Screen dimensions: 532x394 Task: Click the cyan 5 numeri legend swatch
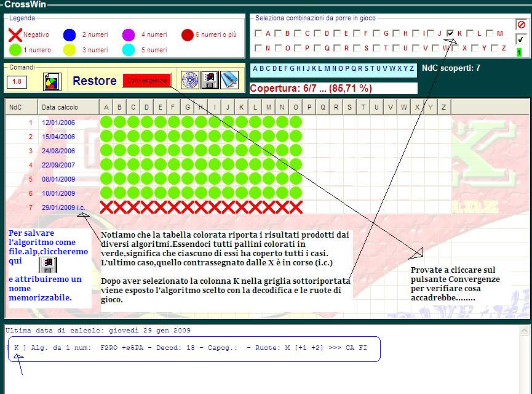pyautogui.click(x=129, y=50)
